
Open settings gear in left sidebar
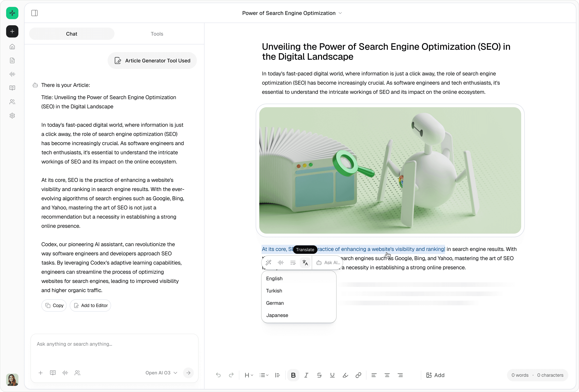tap(12, 116)
